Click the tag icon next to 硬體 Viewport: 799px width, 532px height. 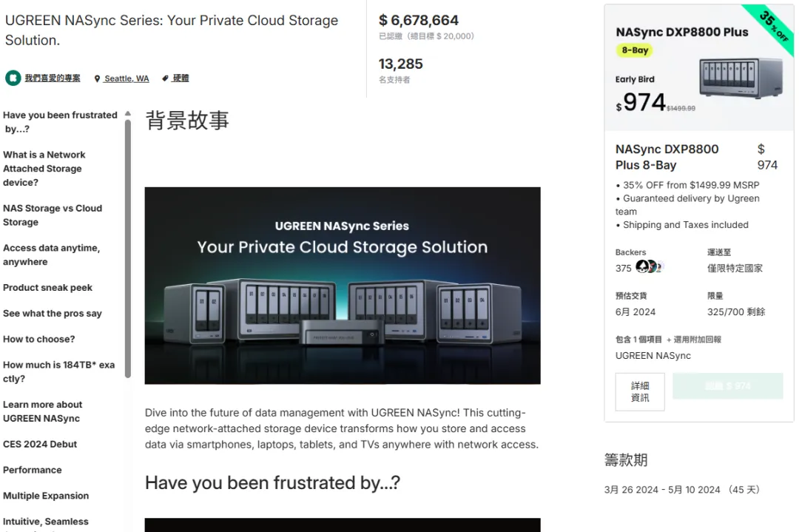166,78
